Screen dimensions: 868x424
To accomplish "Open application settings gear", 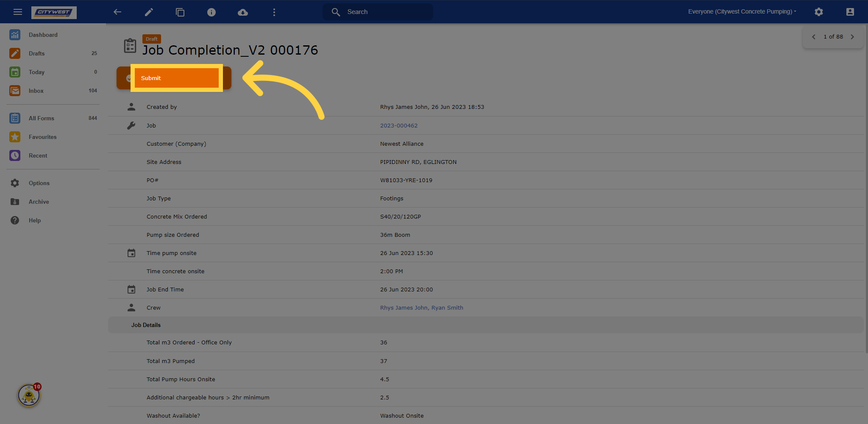I will [819, 12].
